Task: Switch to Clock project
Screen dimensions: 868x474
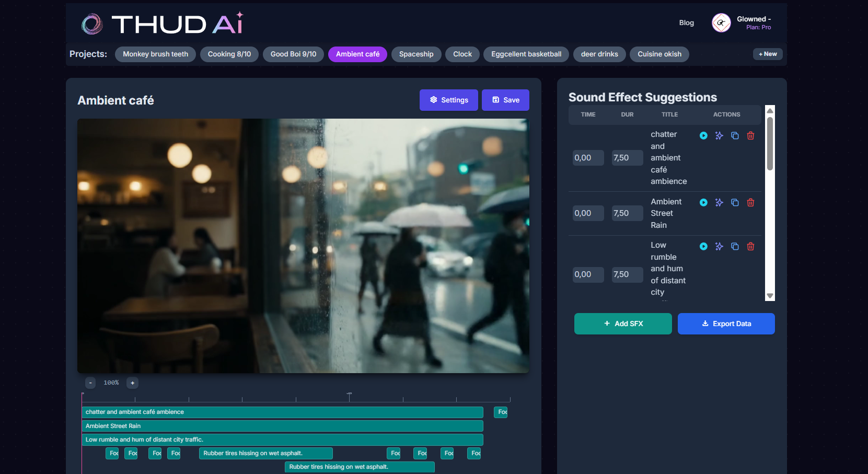Action: (462, 54)
